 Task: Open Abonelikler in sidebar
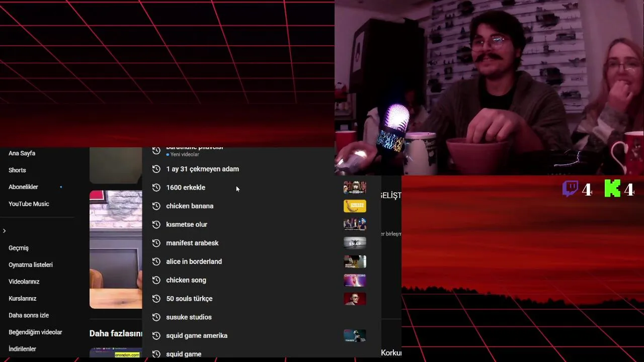coord(23,187)
